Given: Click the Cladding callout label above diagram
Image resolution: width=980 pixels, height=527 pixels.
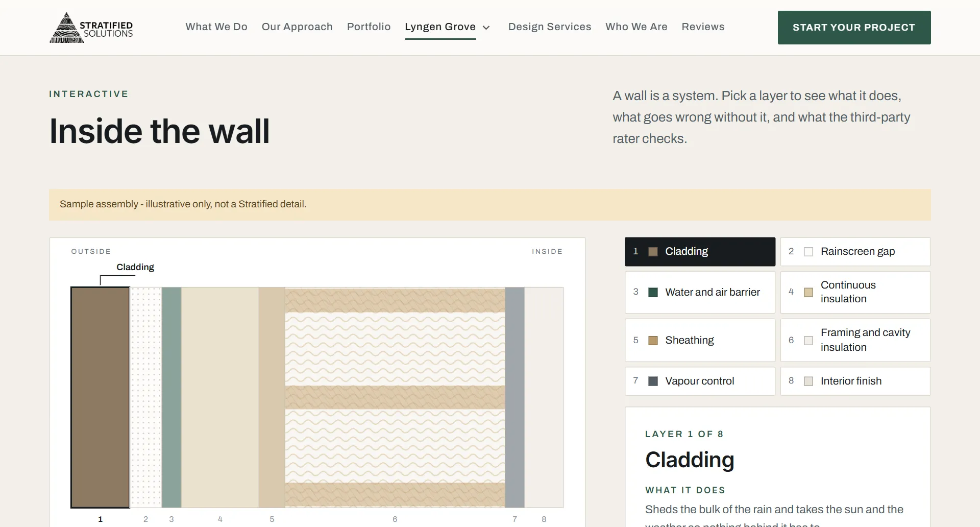Looking at the screenshot, I should pos(135,267).
